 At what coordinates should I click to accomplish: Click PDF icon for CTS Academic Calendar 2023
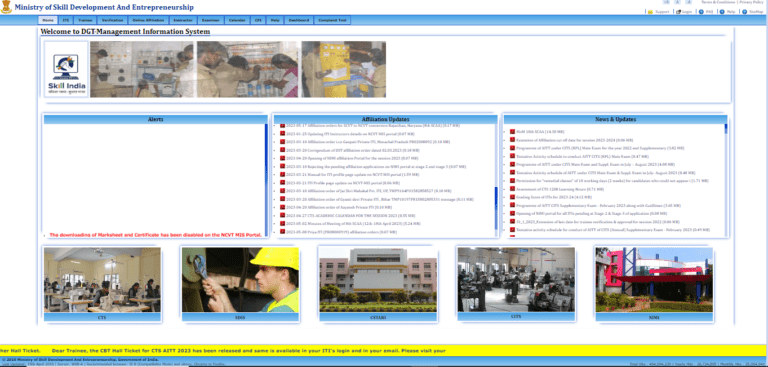[282, 215]
